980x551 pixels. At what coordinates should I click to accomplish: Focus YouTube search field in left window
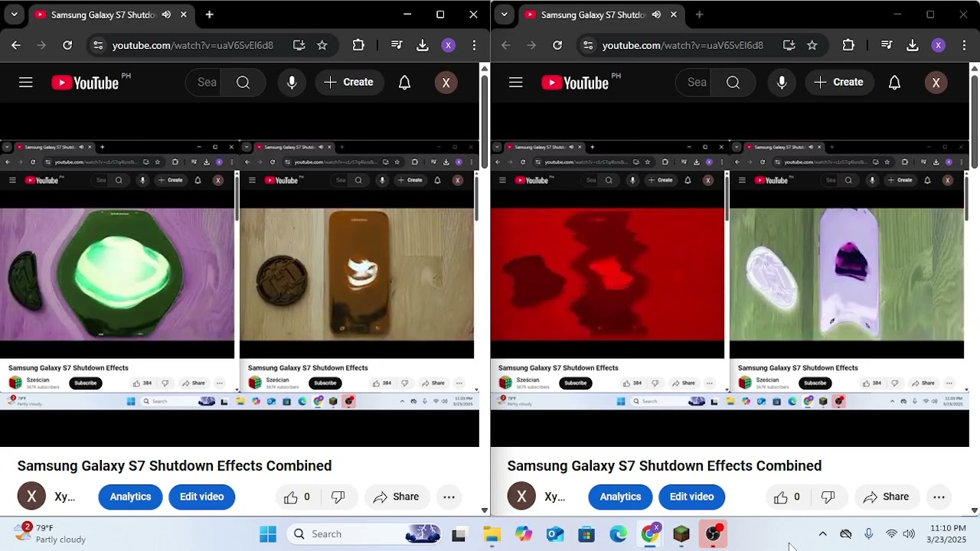pos(204,83)
